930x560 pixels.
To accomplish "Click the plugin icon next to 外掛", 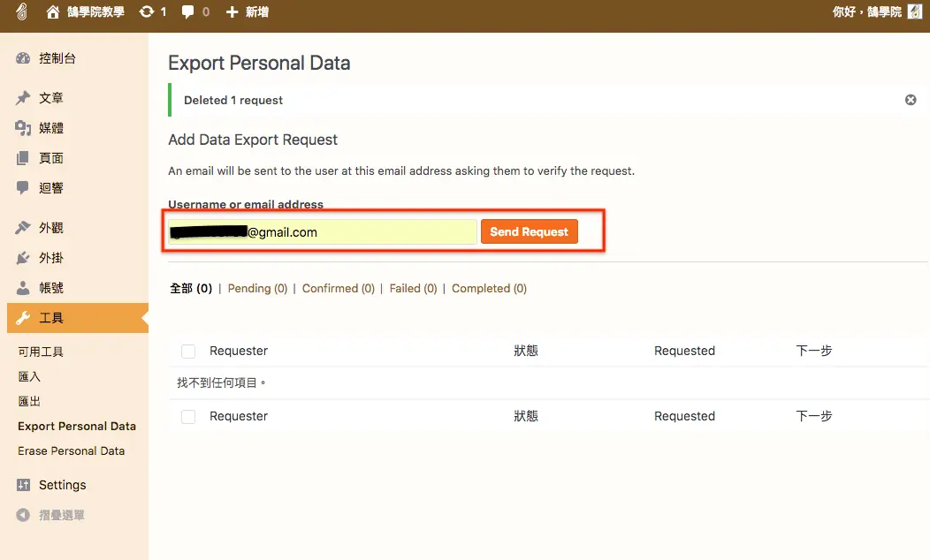I will pyautogui.click(x=23, y=258).
